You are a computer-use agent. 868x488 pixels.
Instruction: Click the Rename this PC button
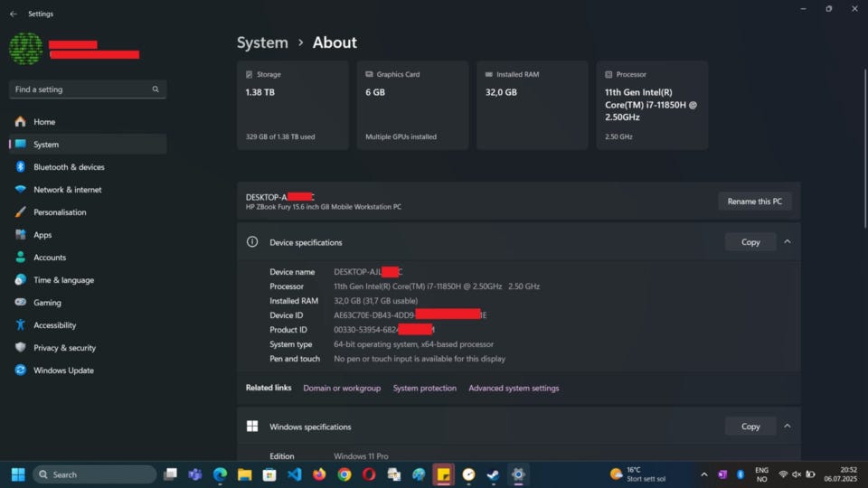pos(754,202)
